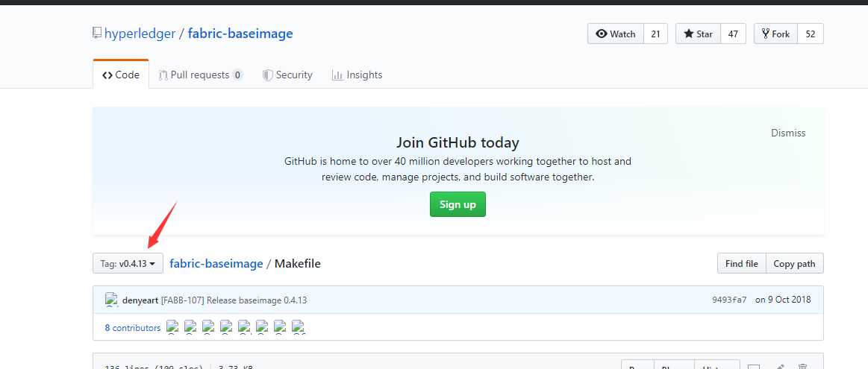Click the Makefile breadcrumb text
The image size is (868, 369).
point(297,263)
